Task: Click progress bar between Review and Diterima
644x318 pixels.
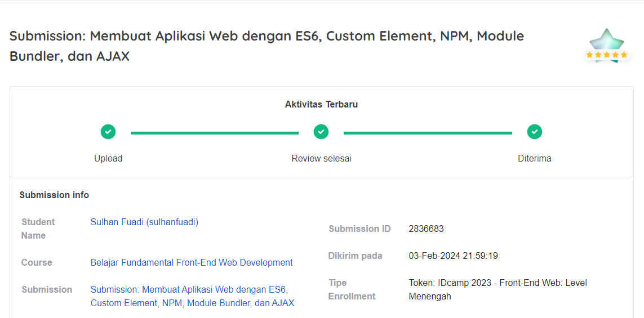Action: click(x=428, y=133)
